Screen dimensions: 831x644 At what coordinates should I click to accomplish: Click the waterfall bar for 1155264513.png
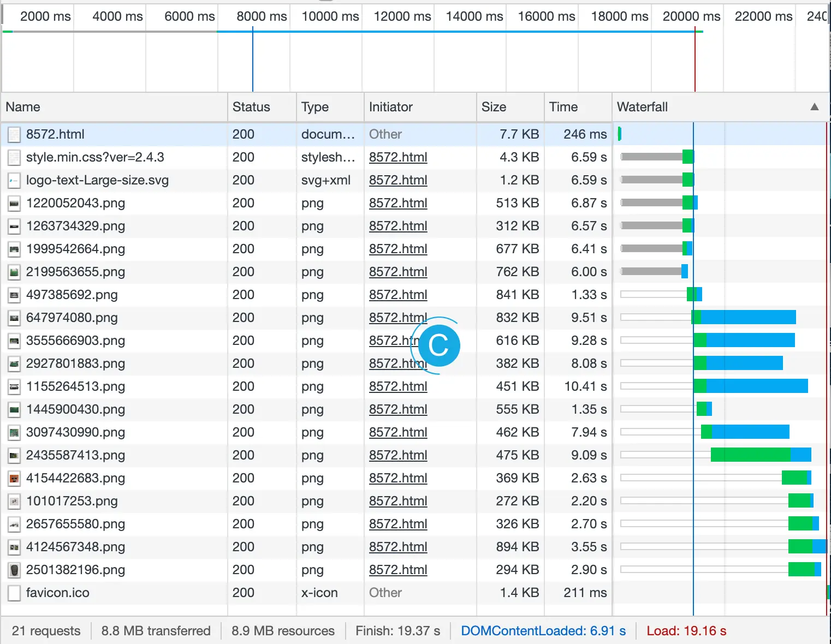tap(751, 386)
